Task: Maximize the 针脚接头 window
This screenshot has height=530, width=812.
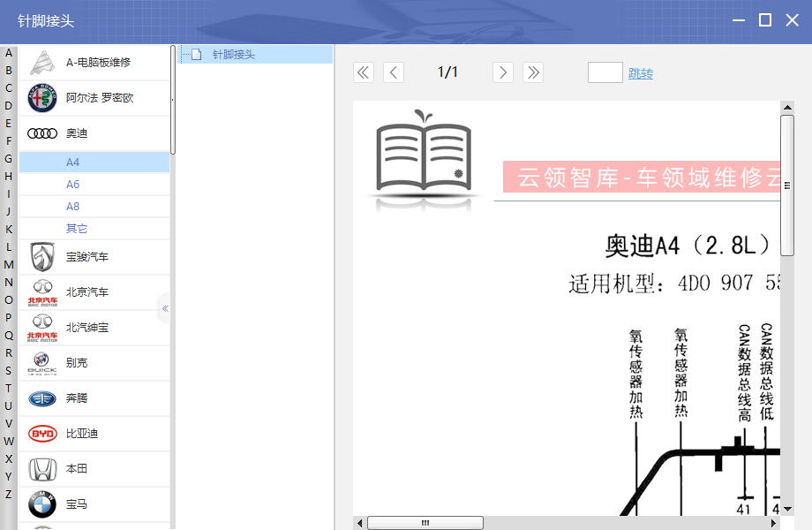Action: click(765, 20)
